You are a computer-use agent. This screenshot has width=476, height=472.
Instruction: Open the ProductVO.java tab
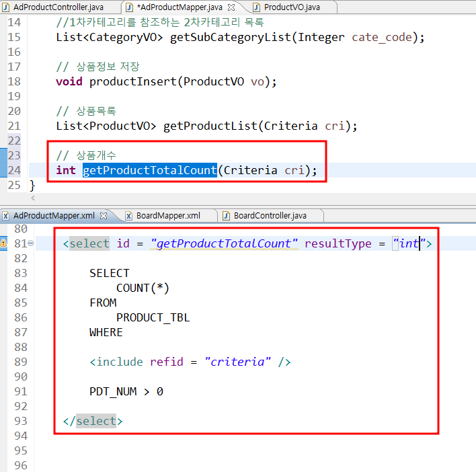pyautogui.click(x=292, y=7)
